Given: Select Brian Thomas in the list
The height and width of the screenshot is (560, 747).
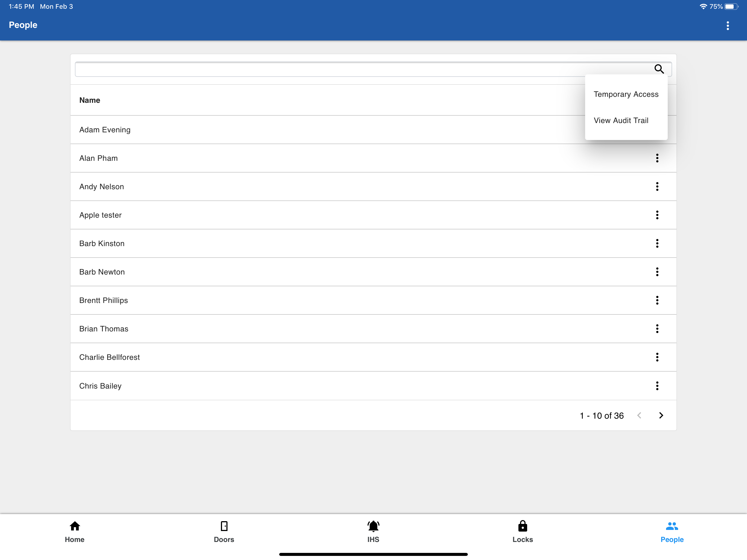Looking at the screenshot, I should [x=373, y=329].
